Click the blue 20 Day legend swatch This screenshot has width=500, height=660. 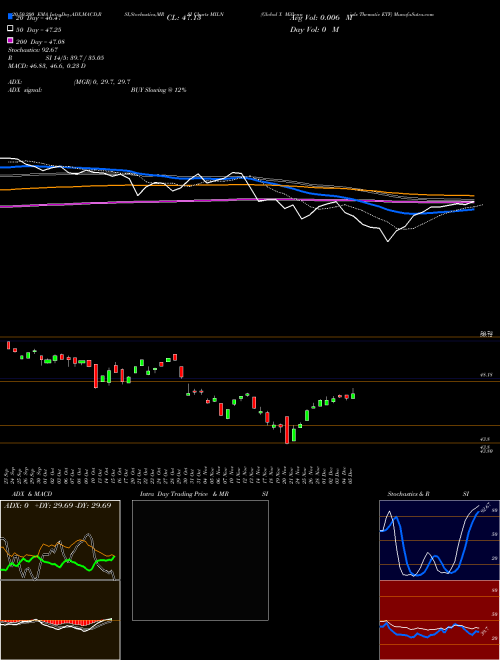pyautogui.click(x=10, y=17)
